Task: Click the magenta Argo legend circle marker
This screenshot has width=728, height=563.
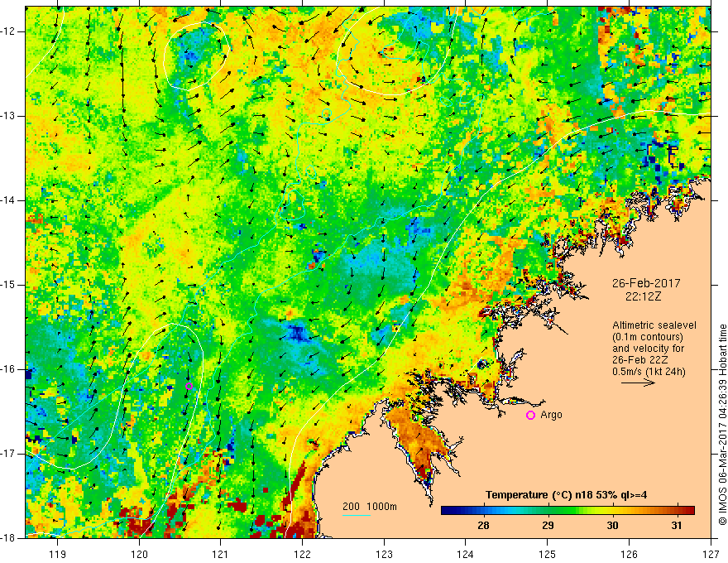Action: [x=530, y=415]
